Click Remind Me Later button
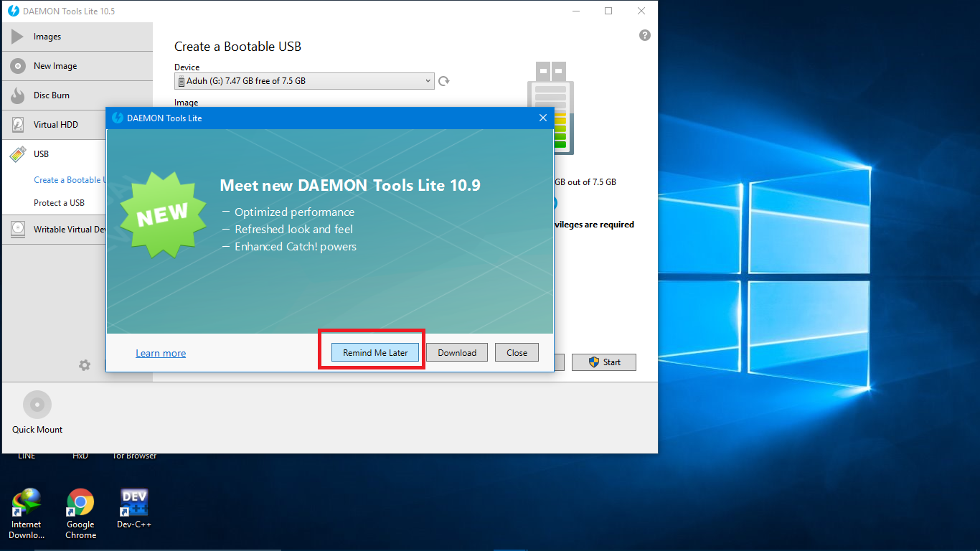The image size is (980, 551). click(375, 352)
